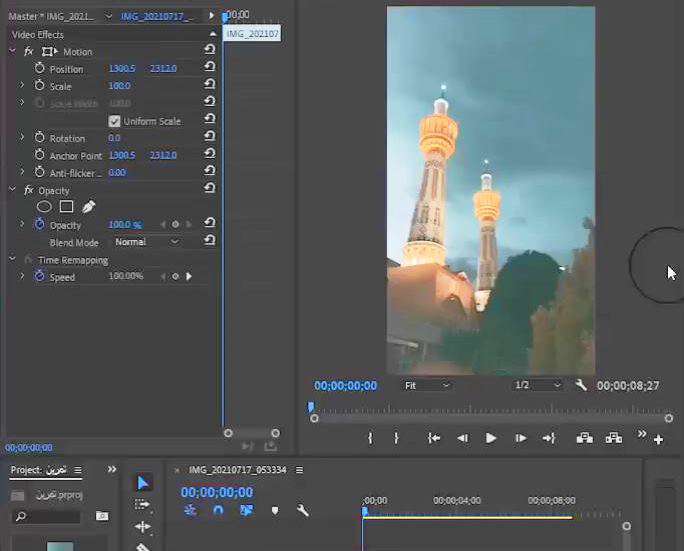The width and height of the screenshot is (684, 551).
Task: Toggle Snap in the timeline
Action: point(218,510)
